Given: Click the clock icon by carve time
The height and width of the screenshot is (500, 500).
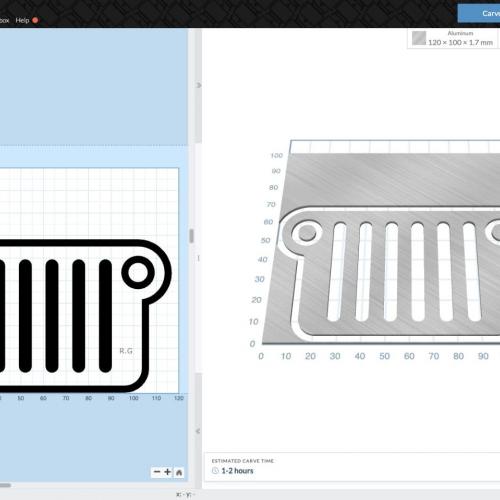Looking at the screenshot, I should tap(215, 471).
